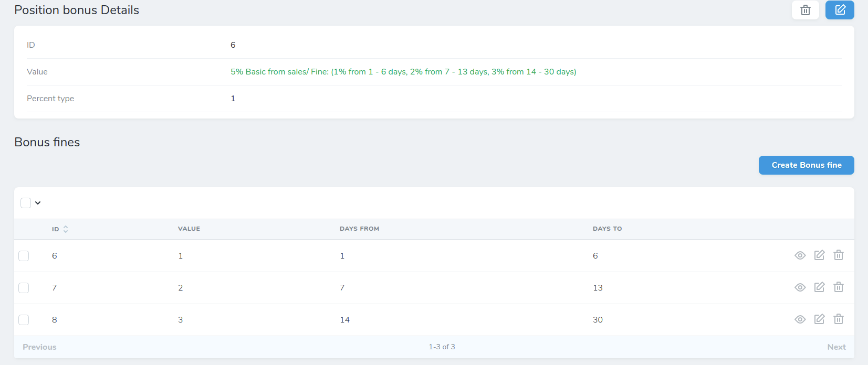Viewport: 868px width, 365px height.
Task: Delete bonus fine row with ID 6
Action: (839, 255)
